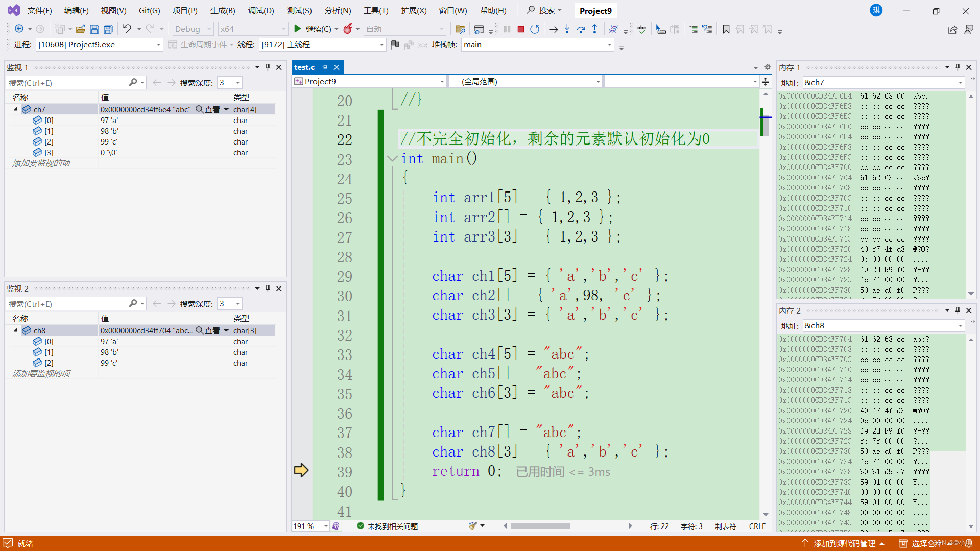Click 查看 visualizer for ch7
This screenshot has height=551, width=980.
pos(208,110)
